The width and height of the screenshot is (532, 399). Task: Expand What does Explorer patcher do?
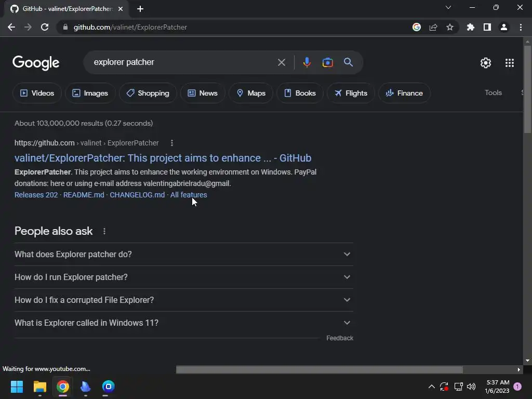tap(184, 254)
